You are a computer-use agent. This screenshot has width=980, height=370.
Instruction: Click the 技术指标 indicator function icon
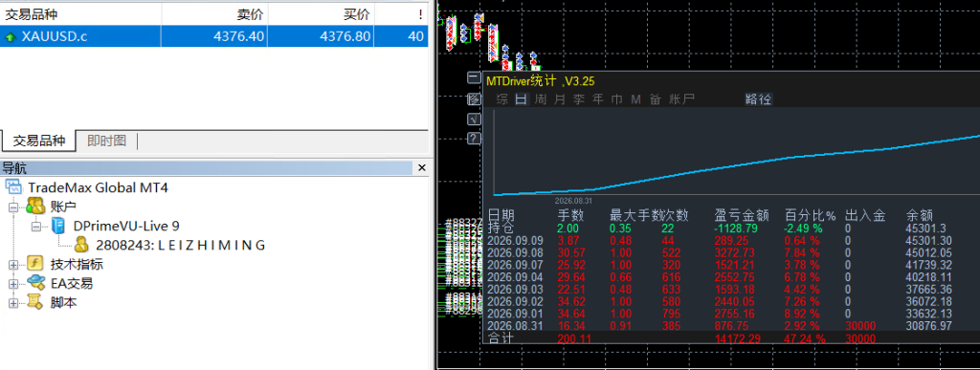point(36,264)
